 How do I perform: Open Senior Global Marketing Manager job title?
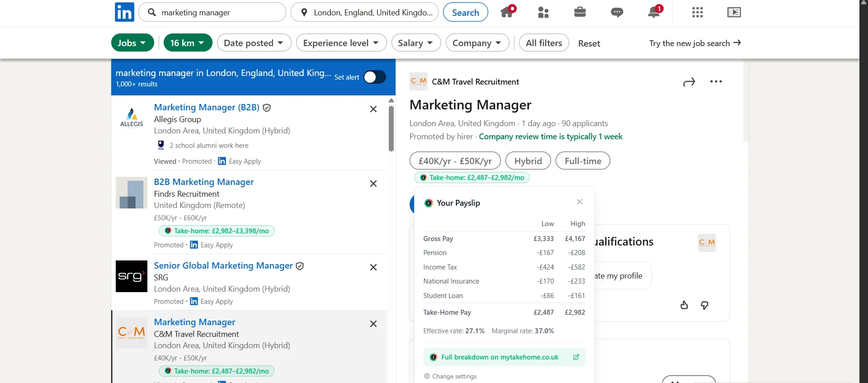pos(223,265)
